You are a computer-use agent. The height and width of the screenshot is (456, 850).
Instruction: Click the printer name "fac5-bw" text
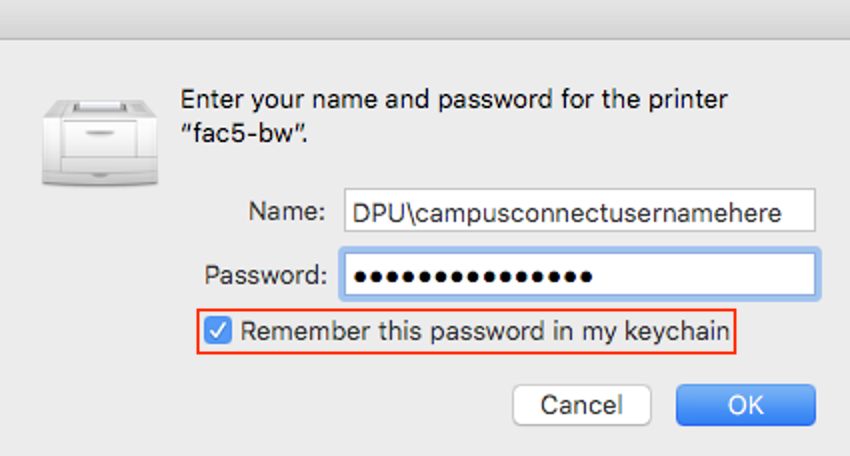tap(244, 133)
